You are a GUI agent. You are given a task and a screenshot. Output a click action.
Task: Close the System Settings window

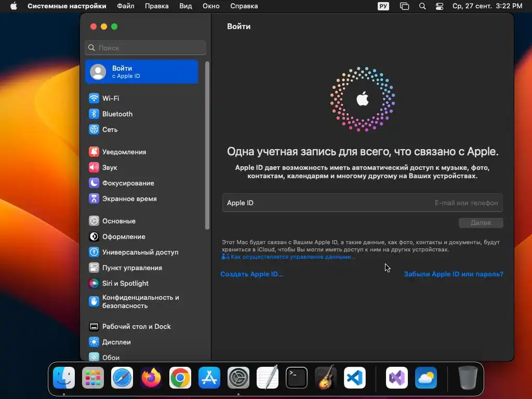point(94,26)
